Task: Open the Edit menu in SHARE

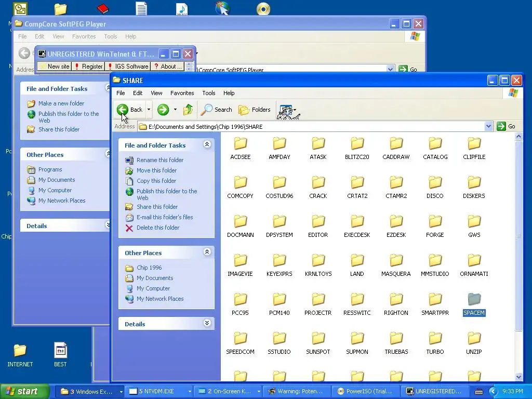Action: tap(137, 93)
